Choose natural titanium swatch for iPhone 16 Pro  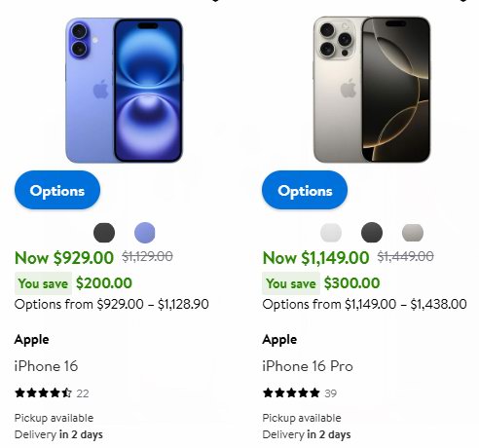point(413,233)
